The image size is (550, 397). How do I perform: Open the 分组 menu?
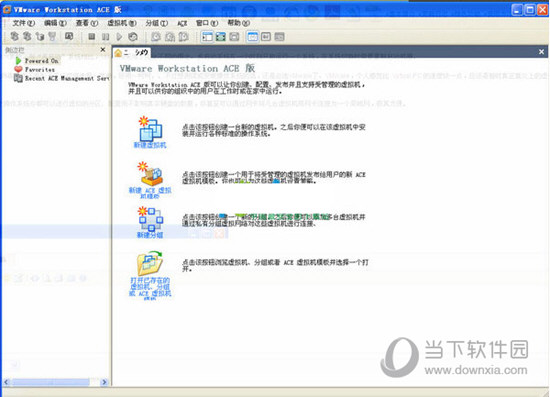156,23
